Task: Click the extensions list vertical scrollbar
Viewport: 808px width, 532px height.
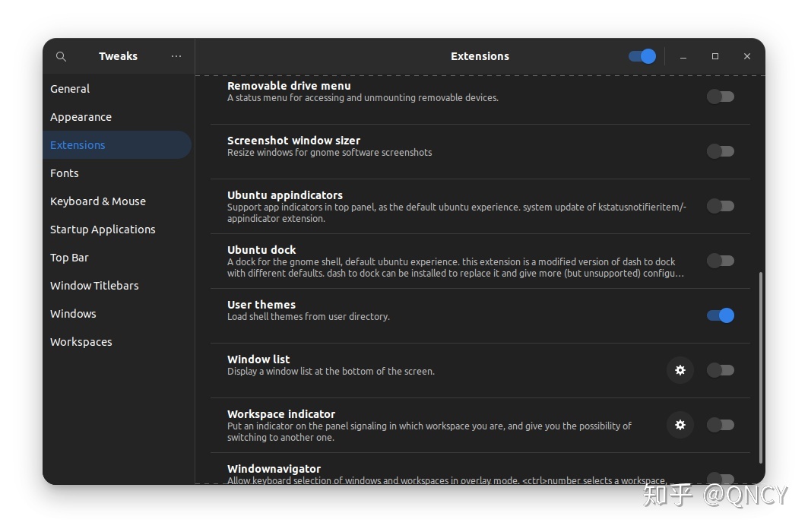Action: point(761,368)
